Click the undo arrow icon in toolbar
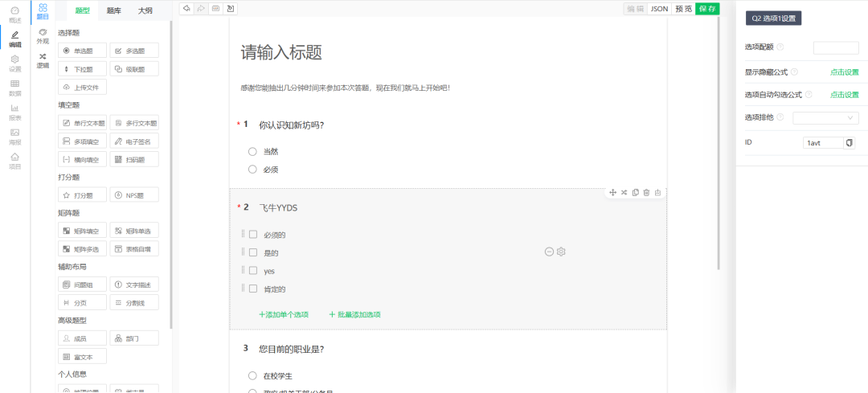868x393 pixels. 186,9
